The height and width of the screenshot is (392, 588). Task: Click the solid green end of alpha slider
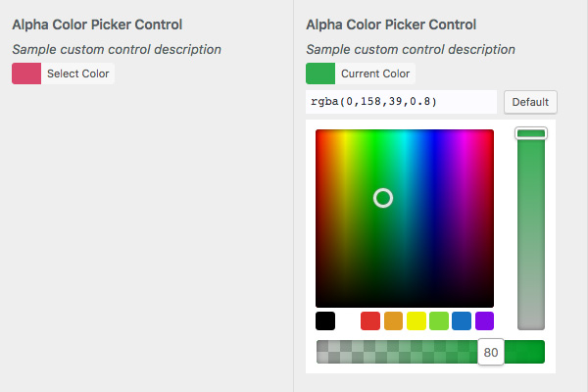tap(529, 352)
